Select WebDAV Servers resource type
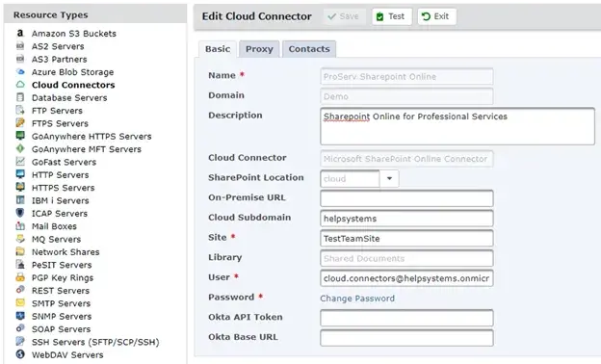The width and height of the screenshot is (601, 364). click(x=67, y=354)
